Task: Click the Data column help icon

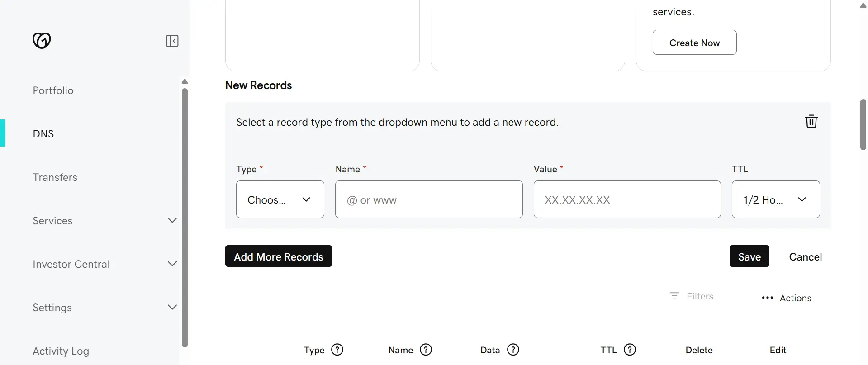Action: 513,350
